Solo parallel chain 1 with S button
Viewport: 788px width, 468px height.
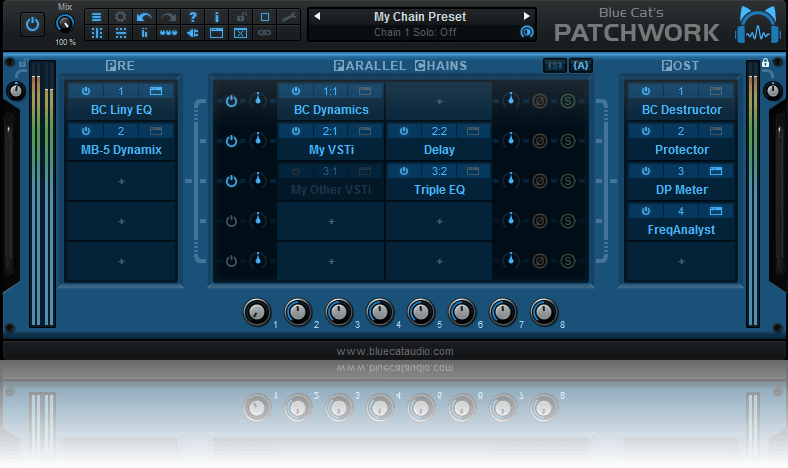568,101
